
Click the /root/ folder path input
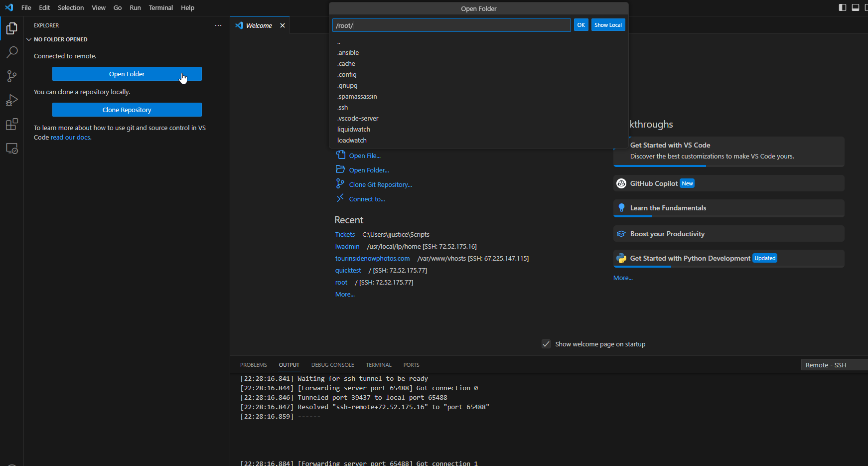451,25
